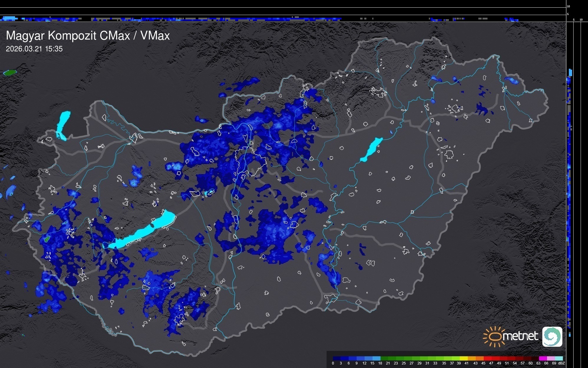Click the 'dBZ' unit label

pos(561,363)
